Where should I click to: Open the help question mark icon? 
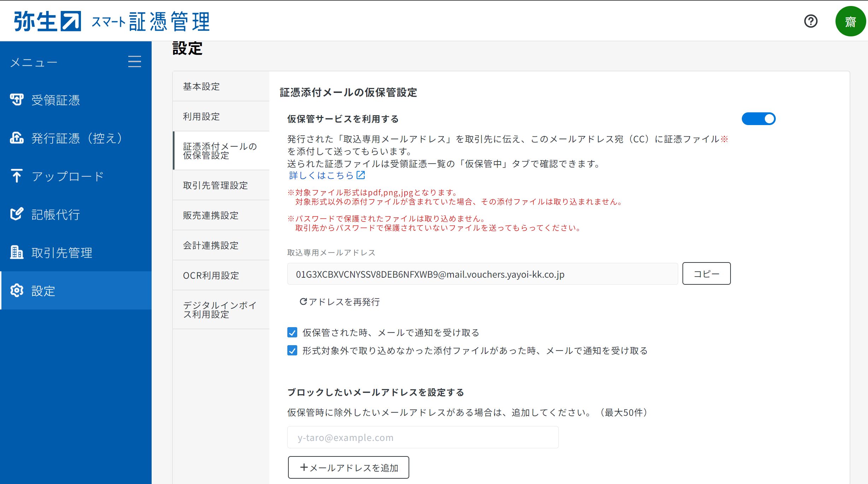(811, 21)
